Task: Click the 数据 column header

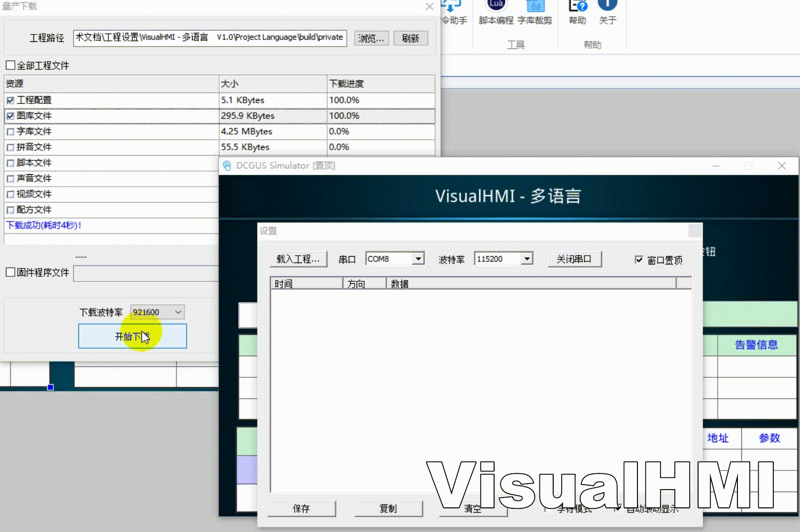Action: pos(531,284)
